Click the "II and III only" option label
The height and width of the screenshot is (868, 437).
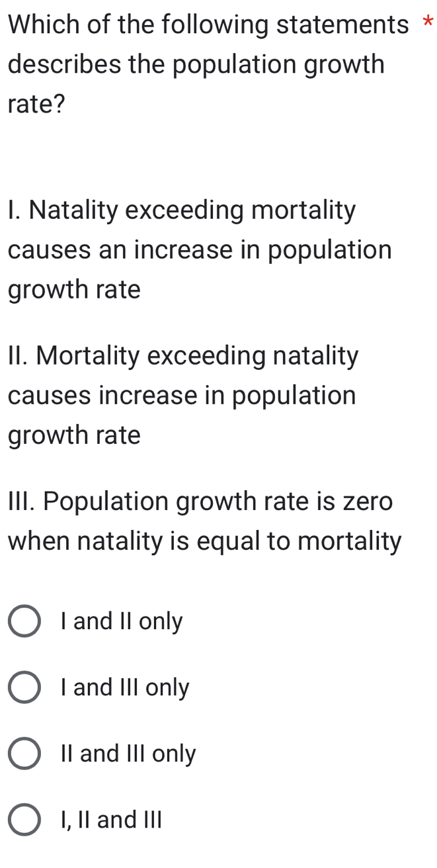point(128,754)
